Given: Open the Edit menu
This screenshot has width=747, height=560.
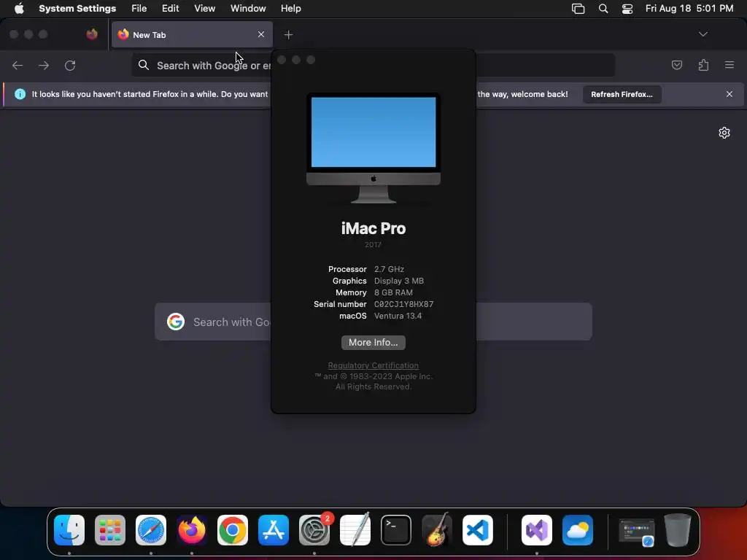Looking at the screenshot, I should tap(170, 8).
